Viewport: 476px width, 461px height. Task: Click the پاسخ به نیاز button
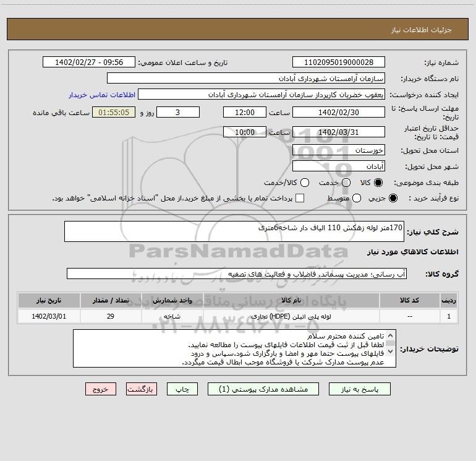point(359,389)
